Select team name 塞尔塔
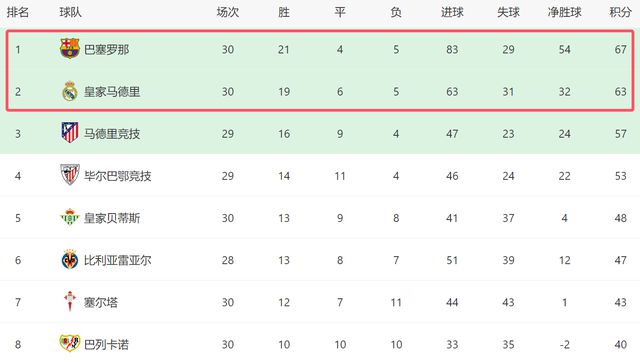This screenshot has height=362, width=640. pos(101,302)
